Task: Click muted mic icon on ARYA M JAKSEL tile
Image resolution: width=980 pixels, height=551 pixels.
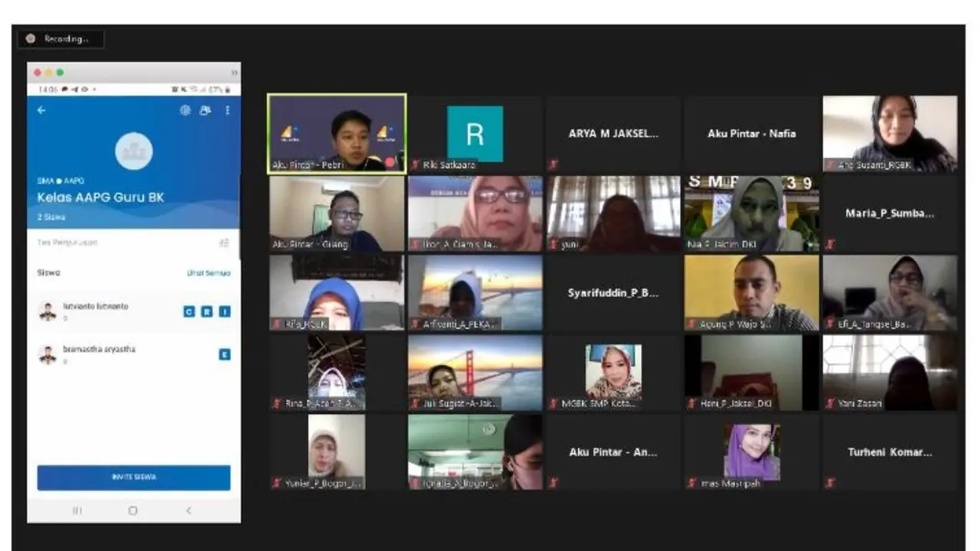Action: point(554,164)
